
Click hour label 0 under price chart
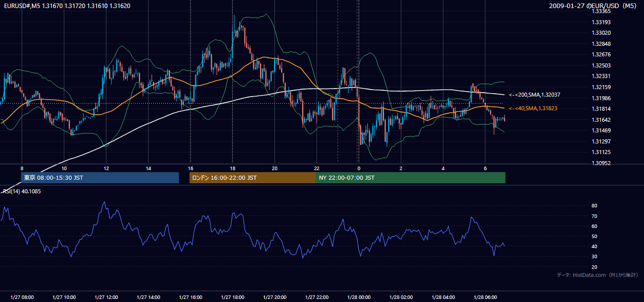coord(359,168)
